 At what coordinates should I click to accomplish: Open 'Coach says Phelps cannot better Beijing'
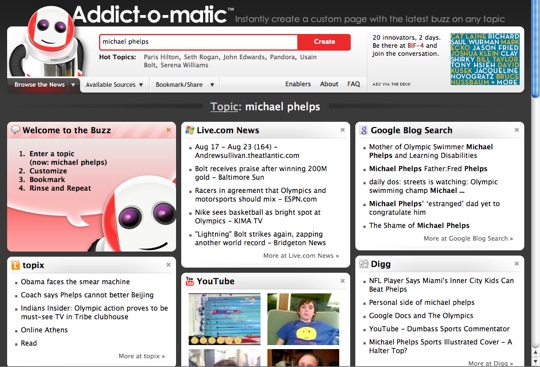(x=87, y=295)
